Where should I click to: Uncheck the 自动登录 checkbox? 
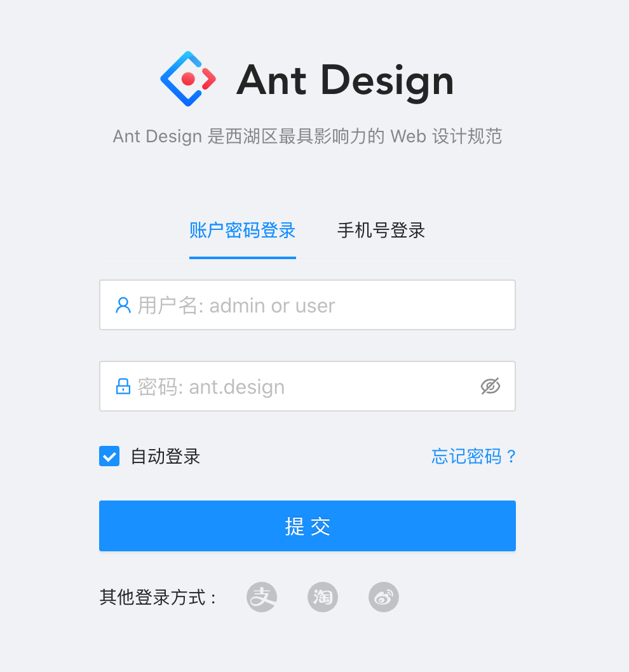109,456
